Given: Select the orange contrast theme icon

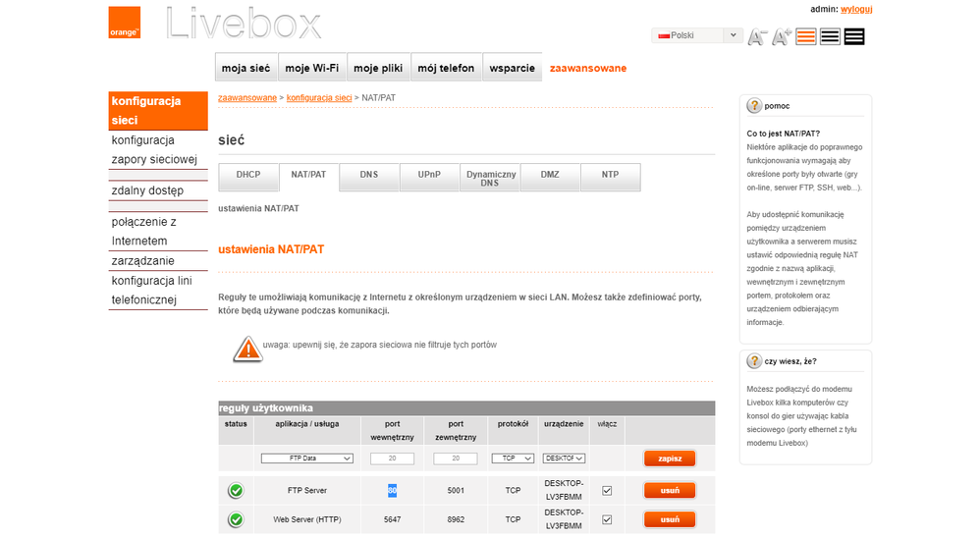Looking at the screenshot, I should [x=806, y=36].
